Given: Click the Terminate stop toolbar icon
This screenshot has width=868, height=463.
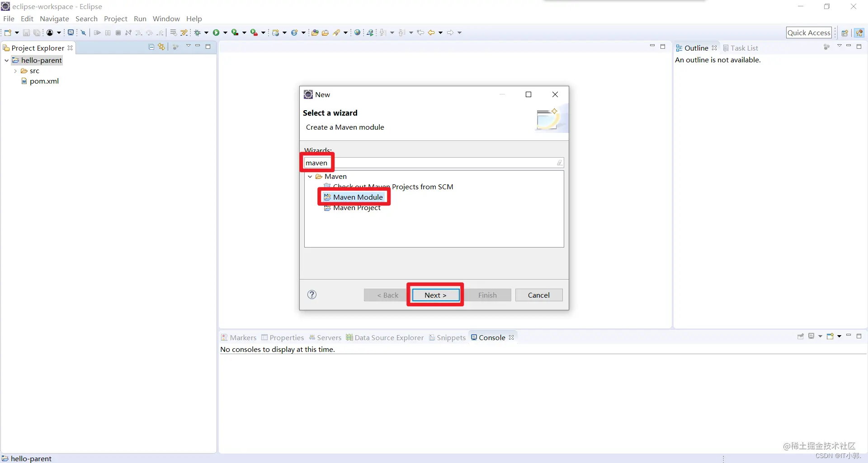Looking at the screenshot, I should [118, 33].
